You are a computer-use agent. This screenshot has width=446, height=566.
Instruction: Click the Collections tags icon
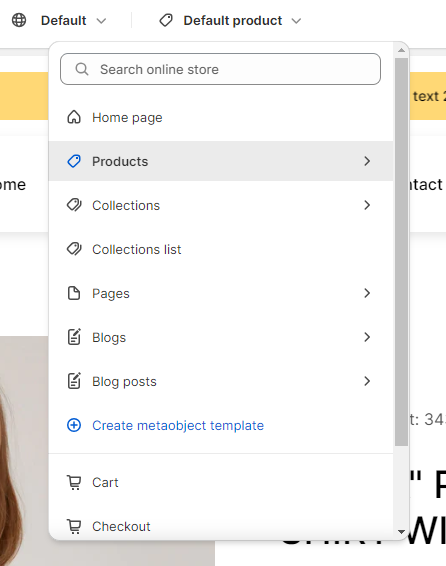(x=74, y=205)
